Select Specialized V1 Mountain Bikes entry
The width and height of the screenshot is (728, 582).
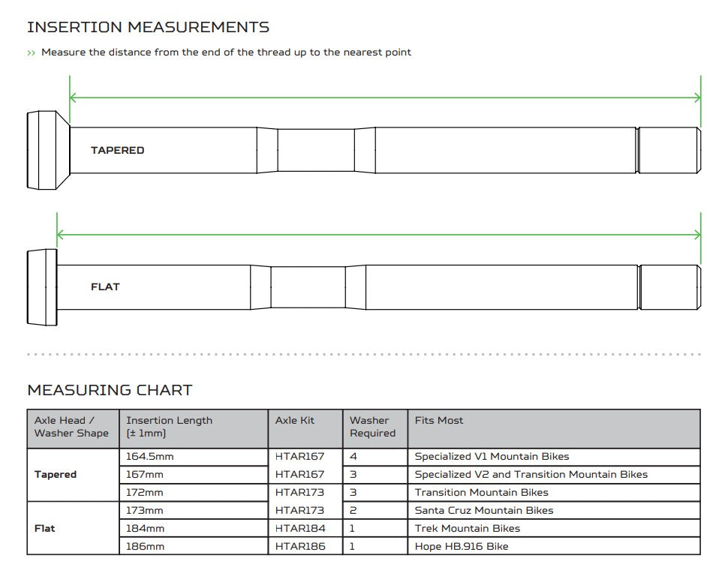point(492,457)
